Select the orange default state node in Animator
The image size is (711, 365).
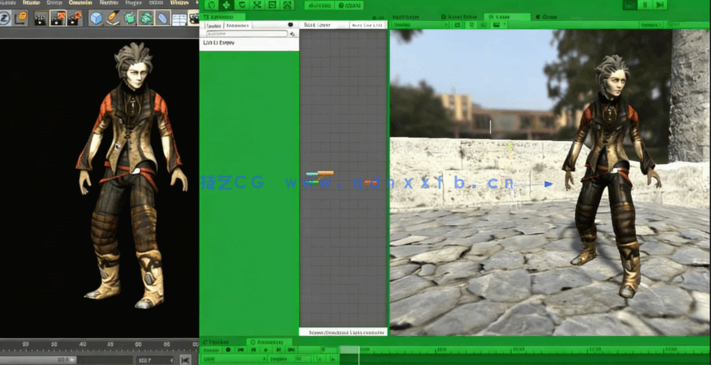pyautogui.click(x=326, y=173)
